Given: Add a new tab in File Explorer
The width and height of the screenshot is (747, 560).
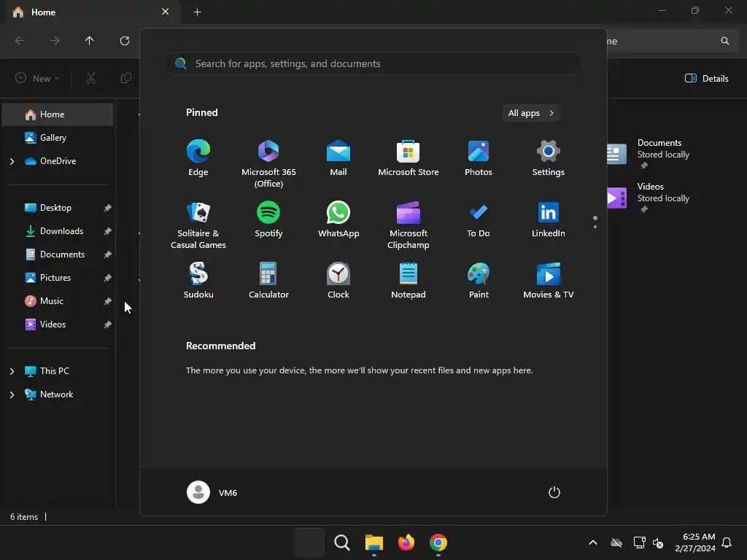Looking at the screenshot, I should pos(197,12).
